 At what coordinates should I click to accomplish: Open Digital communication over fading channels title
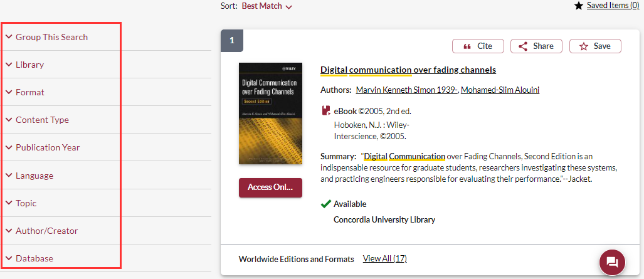(408, 70)
